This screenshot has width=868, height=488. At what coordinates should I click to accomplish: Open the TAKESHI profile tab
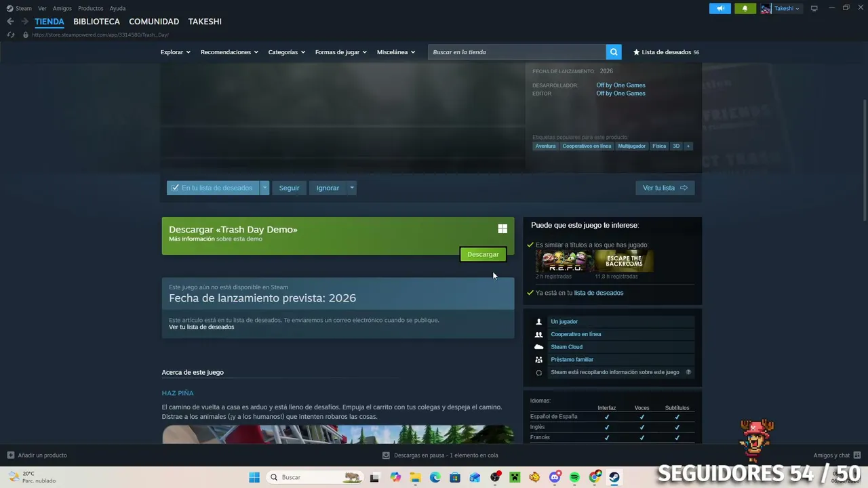click(205, 22)
